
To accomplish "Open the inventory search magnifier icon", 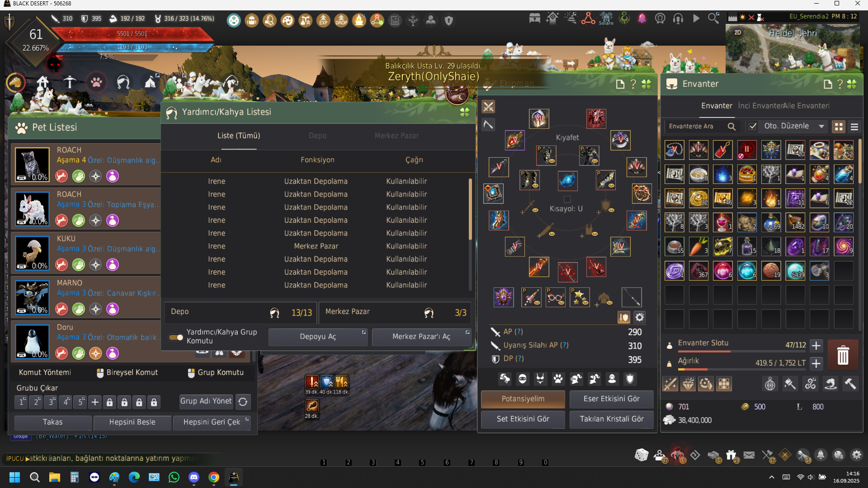I will (731, 127).
